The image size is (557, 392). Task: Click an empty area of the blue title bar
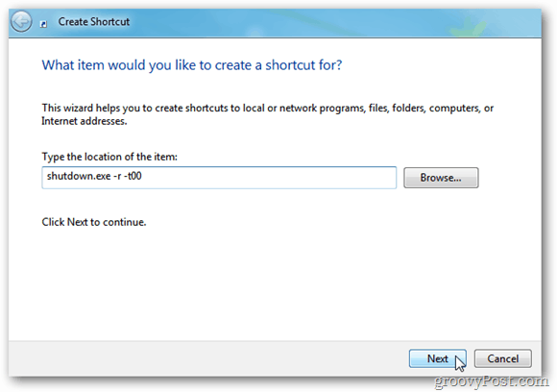pos(284,21)
